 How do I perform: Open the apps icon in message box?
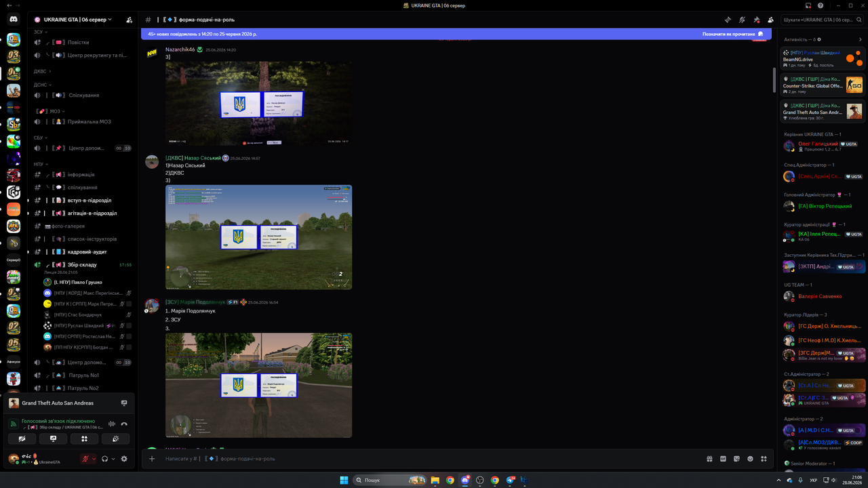(x=764, y=459)
